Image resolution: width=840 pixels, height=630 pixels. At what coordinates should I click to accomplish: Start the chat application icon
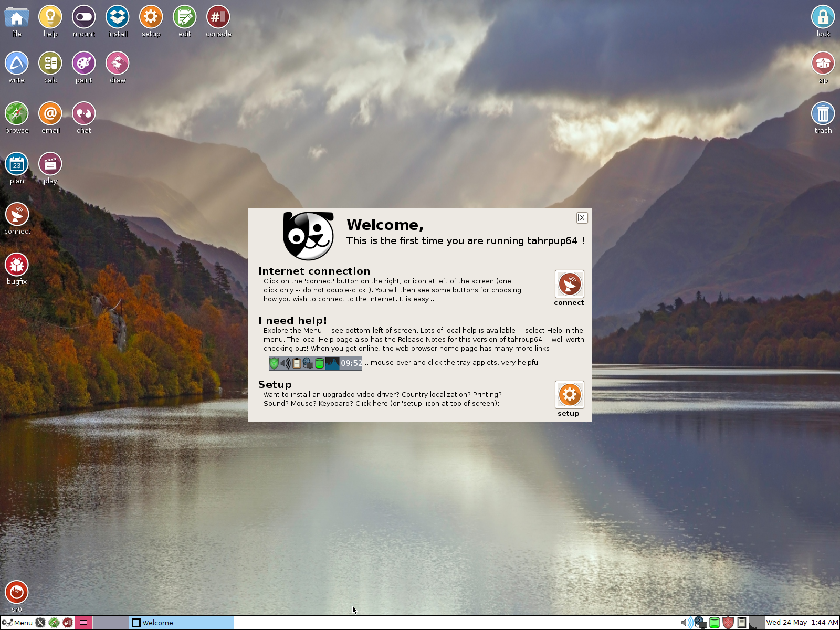coord(83,113)
